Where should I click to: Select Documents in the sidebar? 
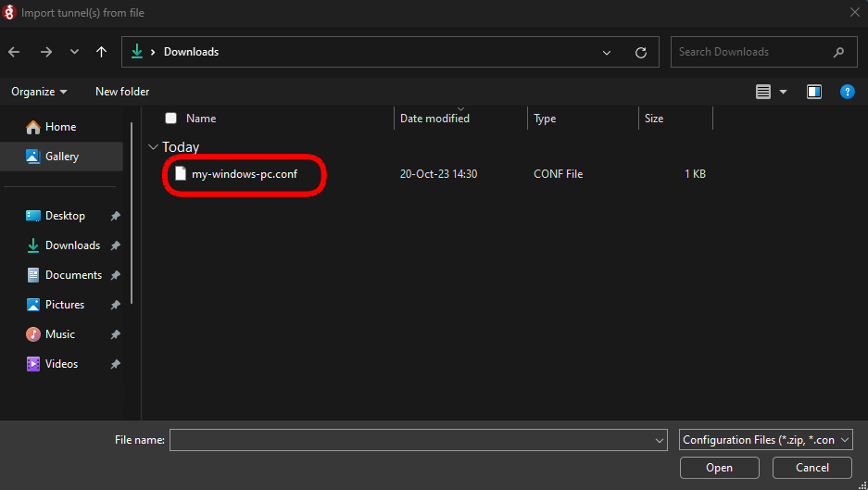pyautogui.click(x=73, y=275)
